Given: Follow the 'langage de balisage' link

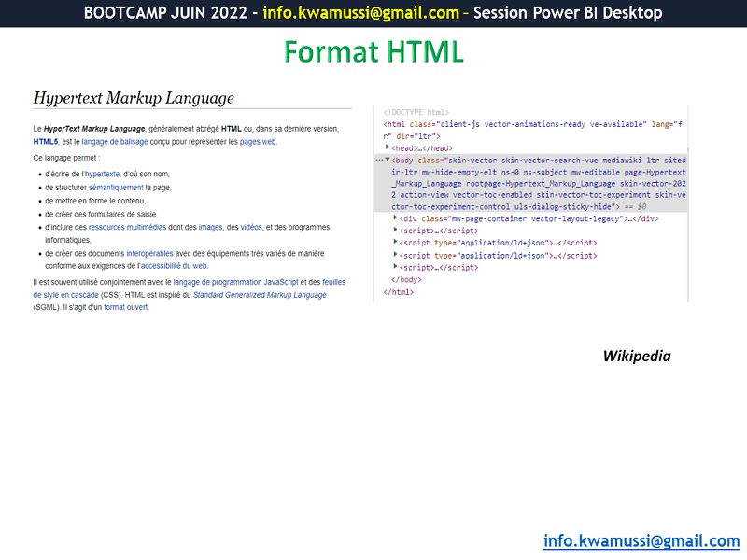Looking at the screenshot, I should pyautogui.click(x=113, y=142).
